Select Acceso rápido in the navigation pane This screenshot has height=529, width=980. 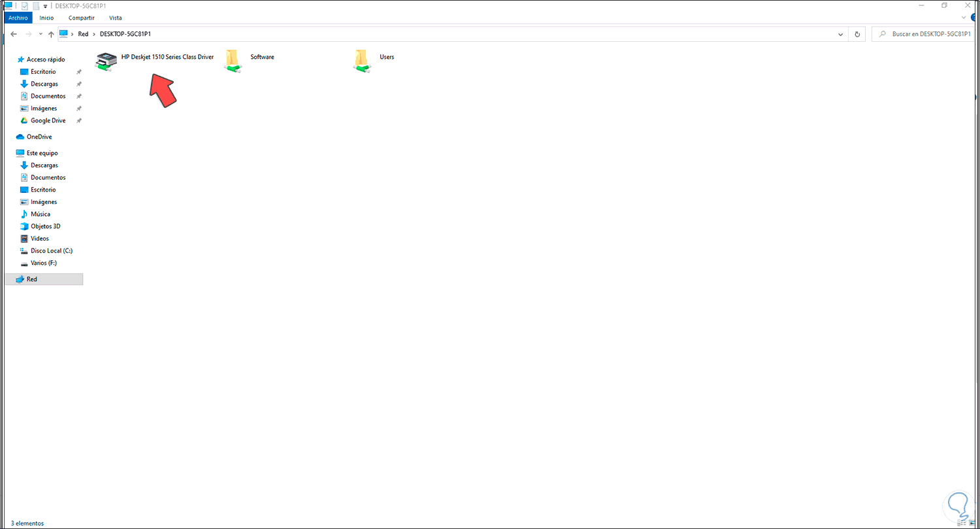[x=41, y=60]
